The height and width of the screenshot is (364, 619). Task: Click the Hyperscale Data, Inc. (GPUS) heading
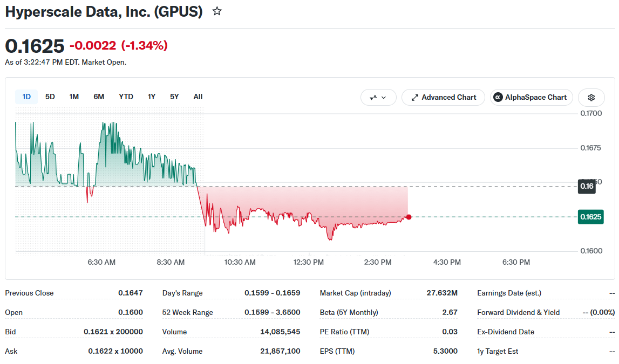tap(104, 11)
